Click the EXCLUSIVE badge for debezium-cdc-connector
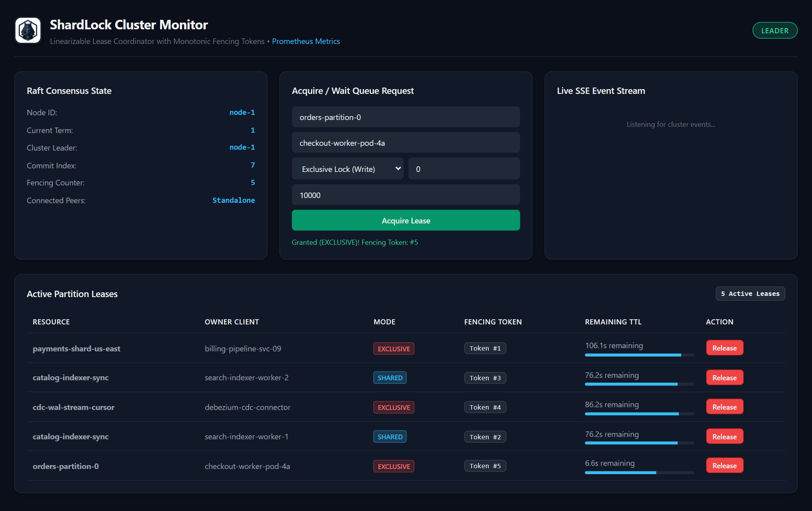 [394, 407]
